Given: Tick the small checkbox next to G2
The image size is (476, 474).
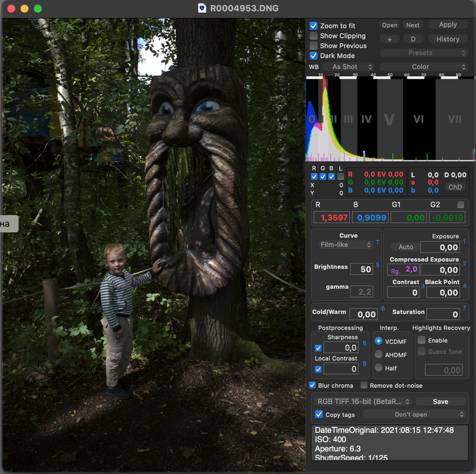Looking at the screenshot, I should click(460, 204).
